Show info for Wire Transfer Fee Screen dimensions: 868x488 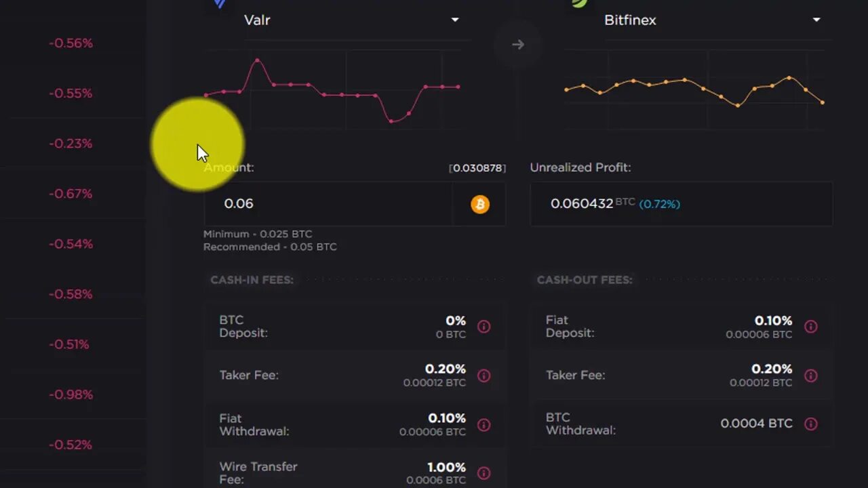(x=484, y=473)
